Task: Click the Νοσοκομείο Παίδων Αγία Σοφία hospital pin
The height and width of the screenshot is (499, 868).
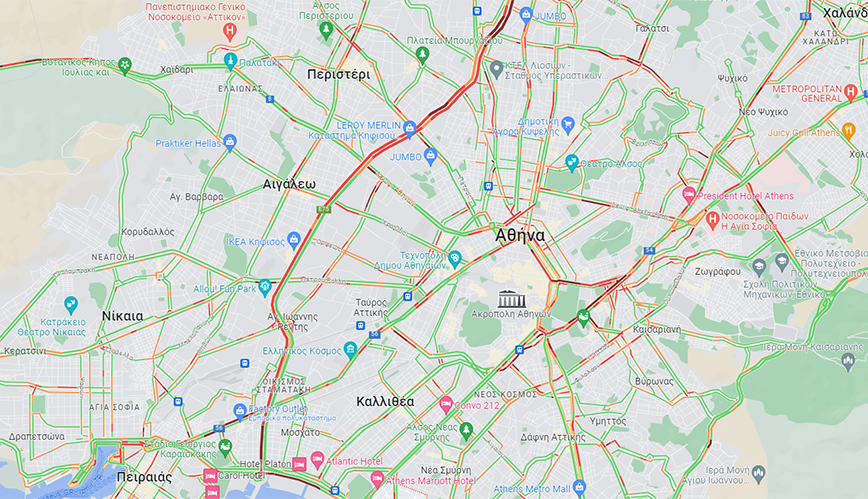Action: [x=712, y=219]
